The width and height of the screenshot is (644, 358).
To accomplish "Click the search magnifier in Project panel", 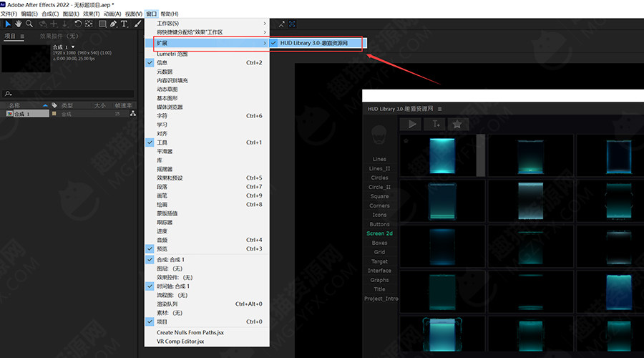I will [8, 94].
